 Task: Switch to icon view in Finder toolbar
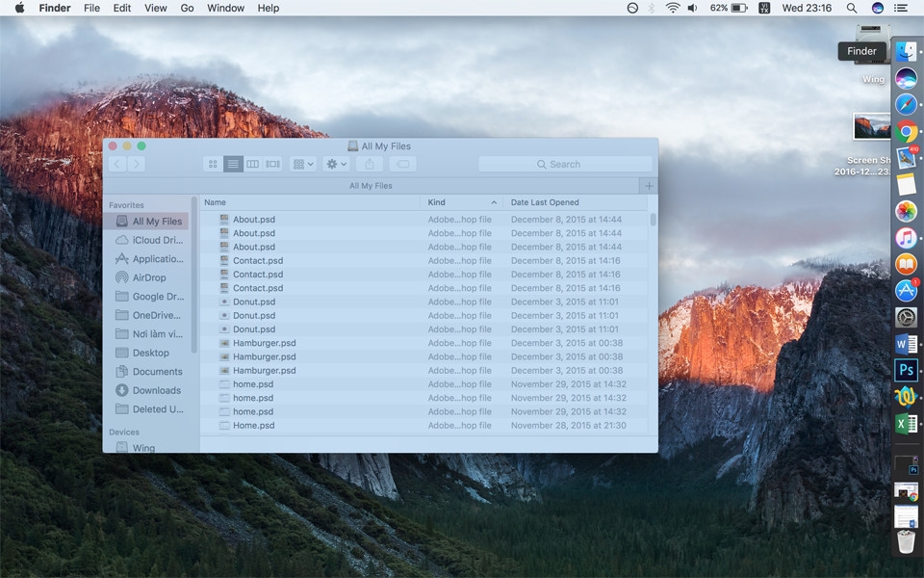[213, 165]
